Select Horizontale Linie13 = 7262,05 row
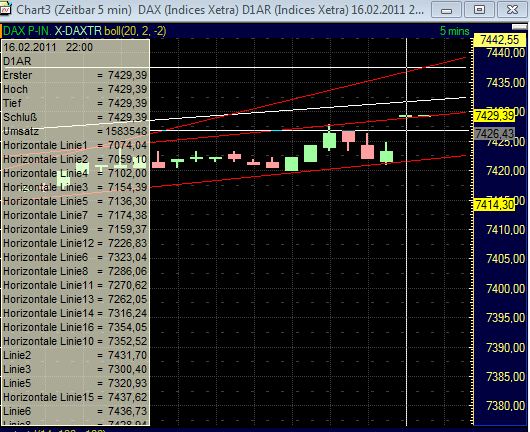The height and width of the screenshot is (432, 530). [75, 299]
